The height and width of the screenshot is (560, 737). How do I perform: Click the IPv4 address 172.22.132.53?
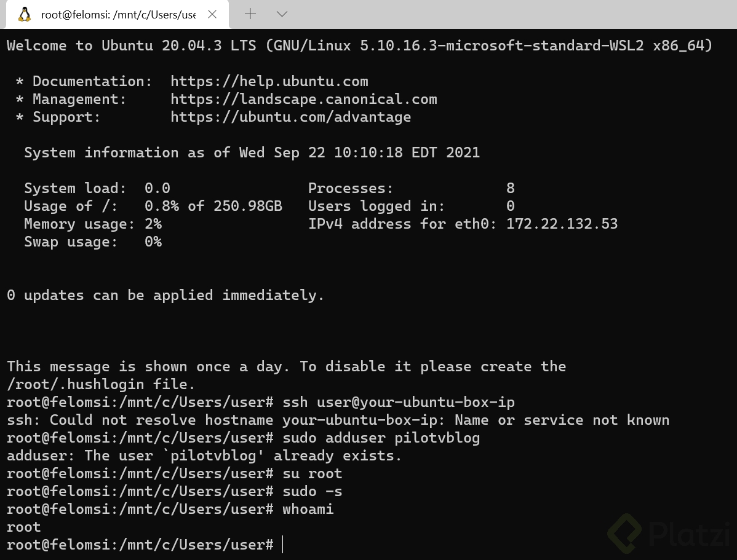562,224
